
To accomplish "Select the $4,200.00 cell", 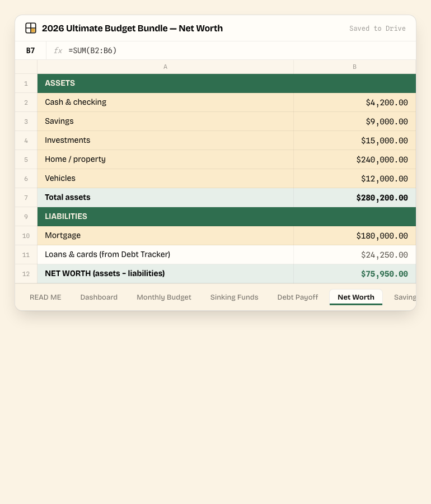I will (354, 102).
